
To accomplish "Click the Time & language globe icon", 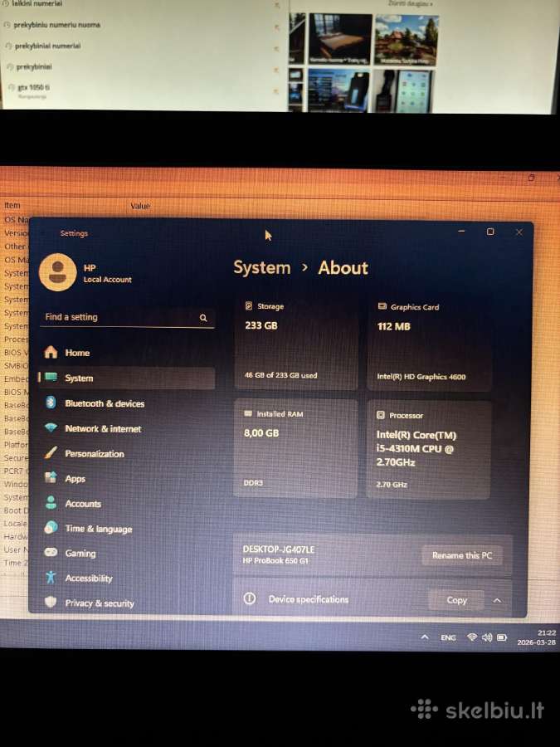I will pos(51,527).
